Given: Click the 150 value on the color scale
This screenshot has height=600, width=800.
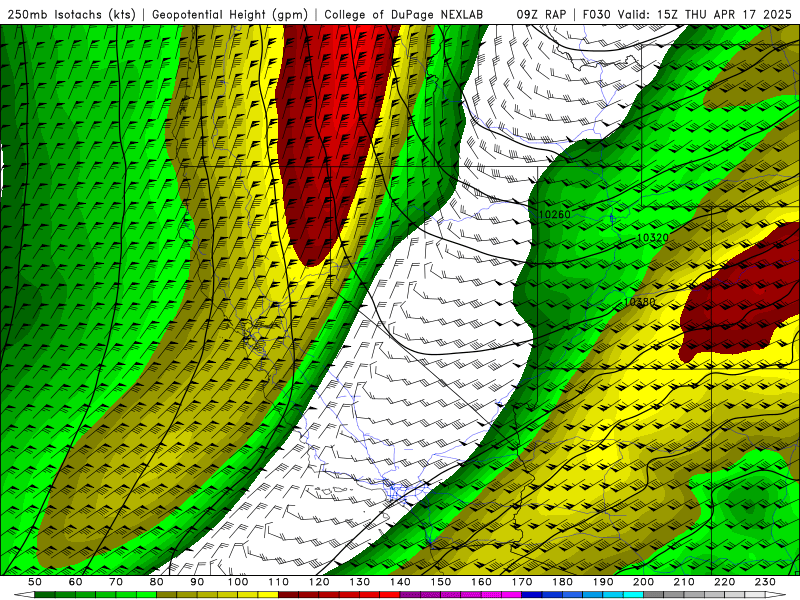Looking at the screenshot, I should [441, 582].
